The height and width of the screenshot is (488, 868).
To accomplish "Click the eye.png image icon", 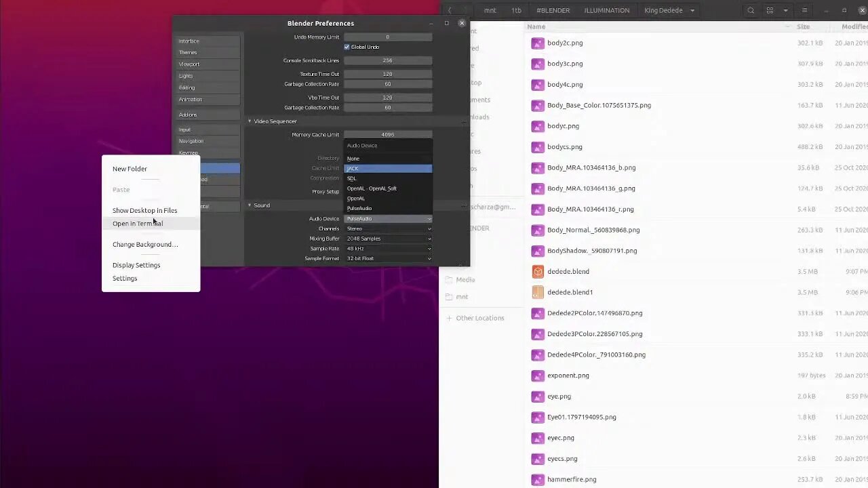I will [x=538, y=396].
